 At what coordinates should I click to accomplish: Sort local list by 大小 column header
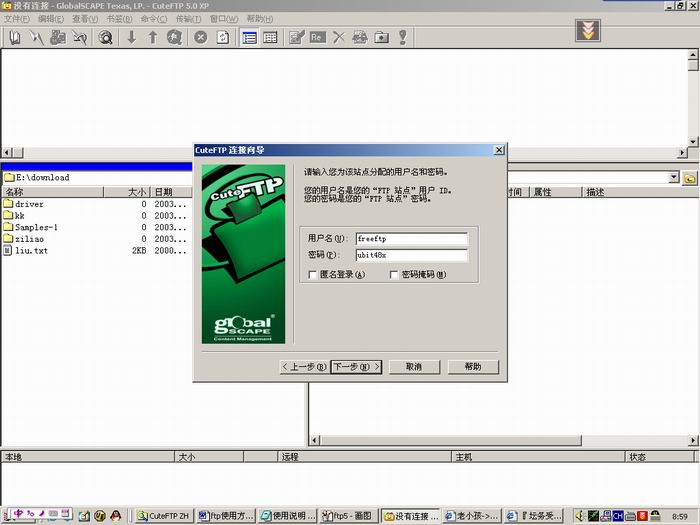[127, 192]
